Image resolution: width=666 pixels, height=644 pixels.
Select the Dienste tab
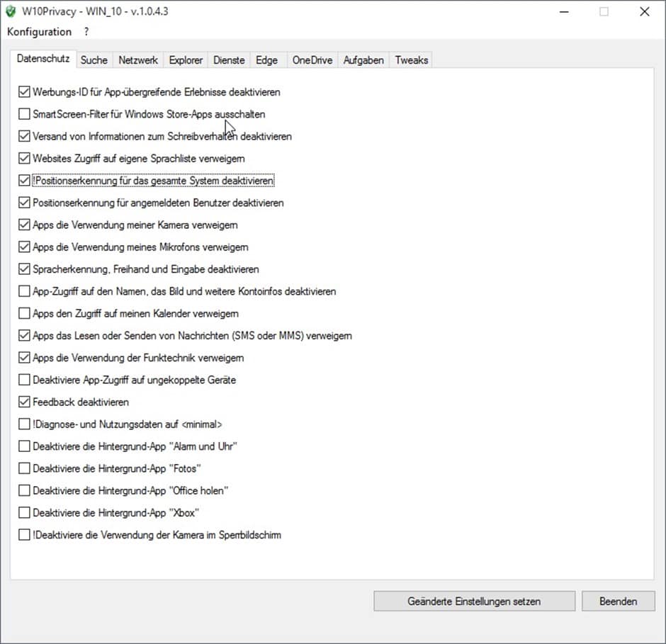(229, 60)
